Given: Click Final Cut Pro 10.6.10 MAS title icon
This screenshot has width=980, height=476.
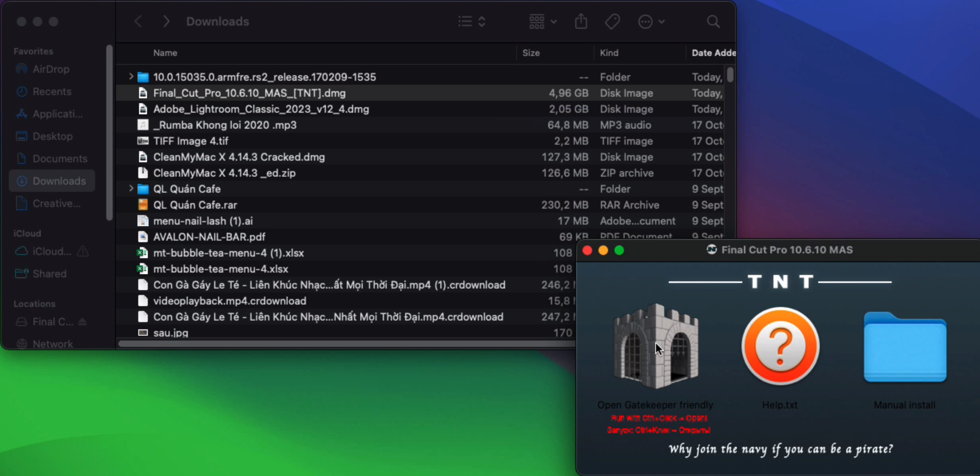Looking at the screenshot, I should click(712, 250).
